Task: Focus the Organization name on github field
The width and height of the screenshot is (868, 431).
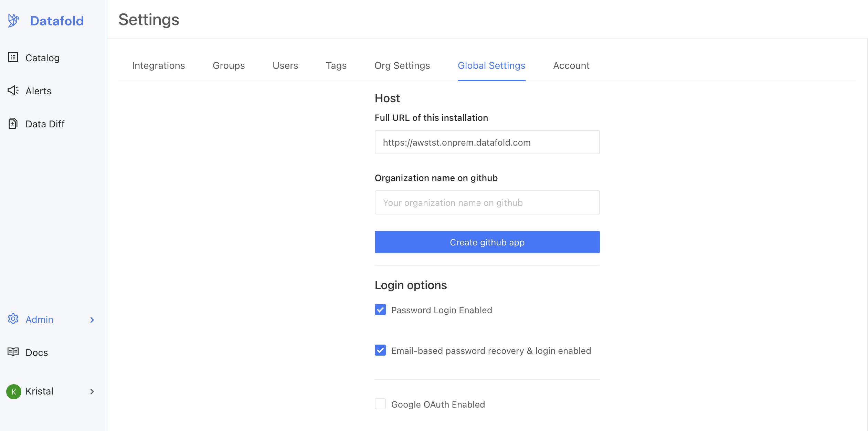Action: pyautogui.click(x=487, y=202)
